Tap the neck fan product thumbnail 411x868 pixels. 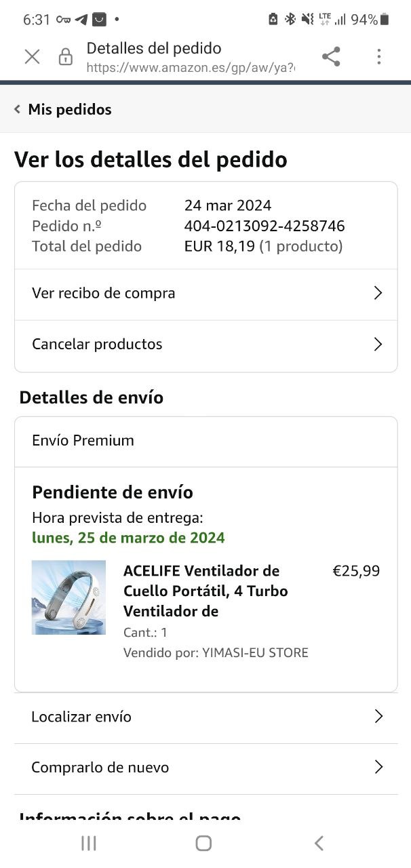pyautogui.click(x=68, y=597)
